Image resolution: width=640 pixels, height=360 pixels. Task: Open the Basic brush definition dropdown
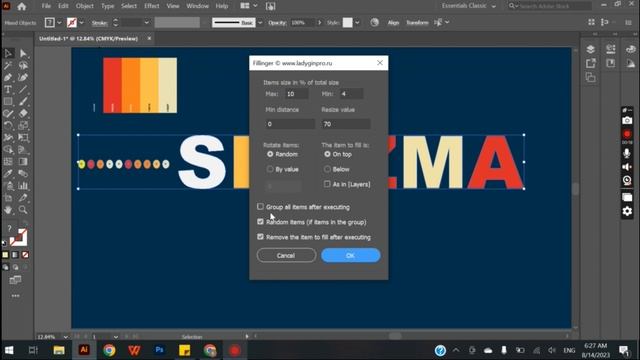pos(260,23)
